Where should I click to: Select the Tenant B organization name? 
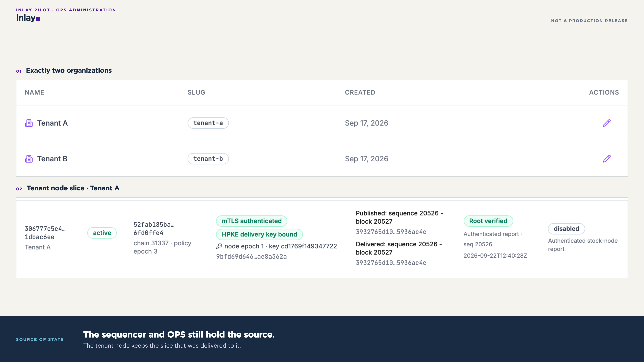coord(52,159)
